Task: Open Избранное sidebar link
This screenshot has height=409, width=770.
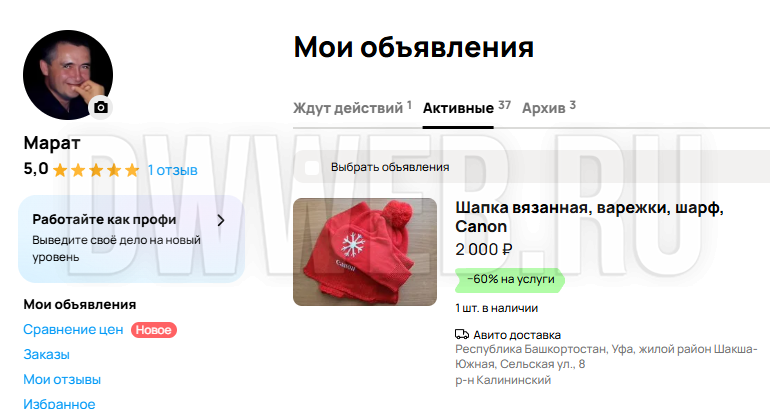Action: [x=59, y=404]
